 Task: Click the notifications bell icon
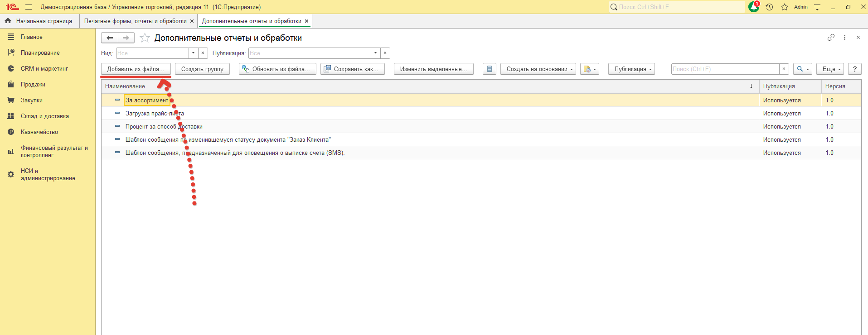coord(753,7)
